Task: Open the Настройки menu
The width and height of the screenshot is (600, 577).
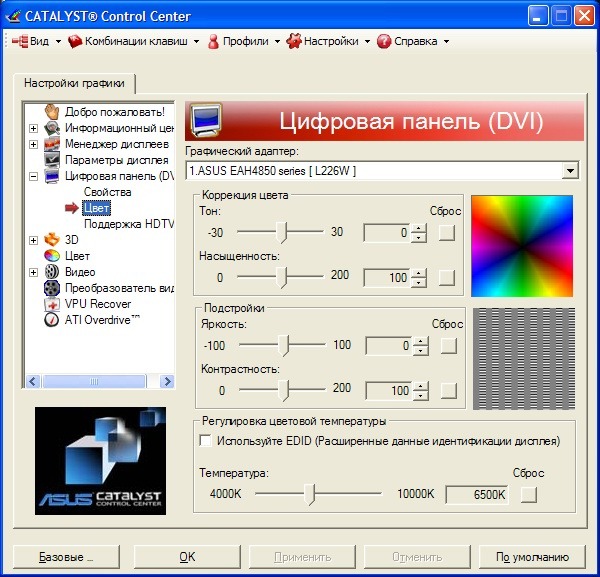Action: [331, 41]
